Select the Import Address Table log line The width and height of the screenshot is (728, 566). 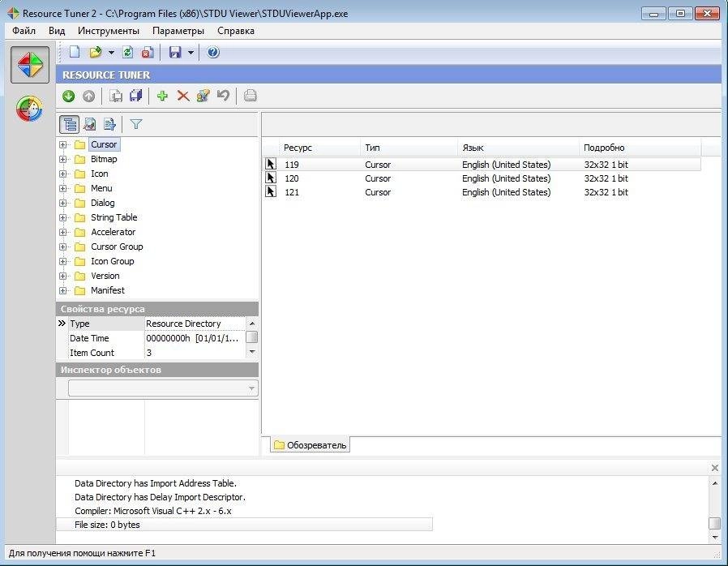tap(156, 483)
